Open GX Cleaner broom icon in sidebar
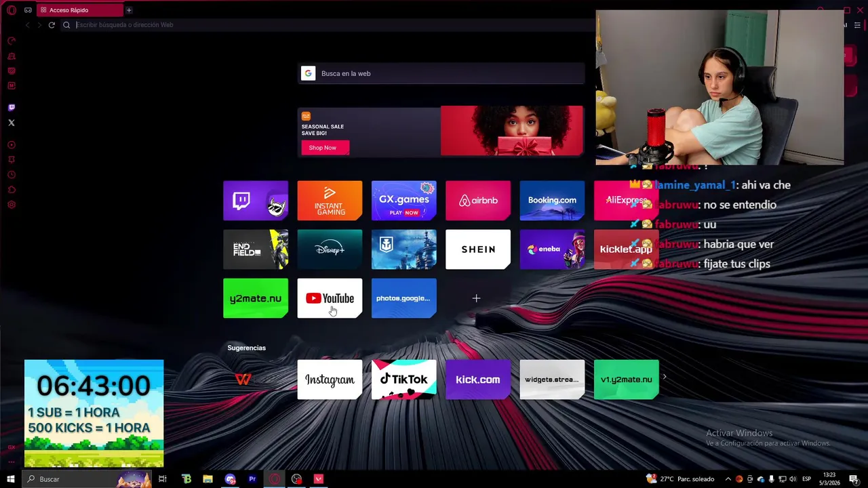This screenshot has width=868, height=488. click(12, 56)
